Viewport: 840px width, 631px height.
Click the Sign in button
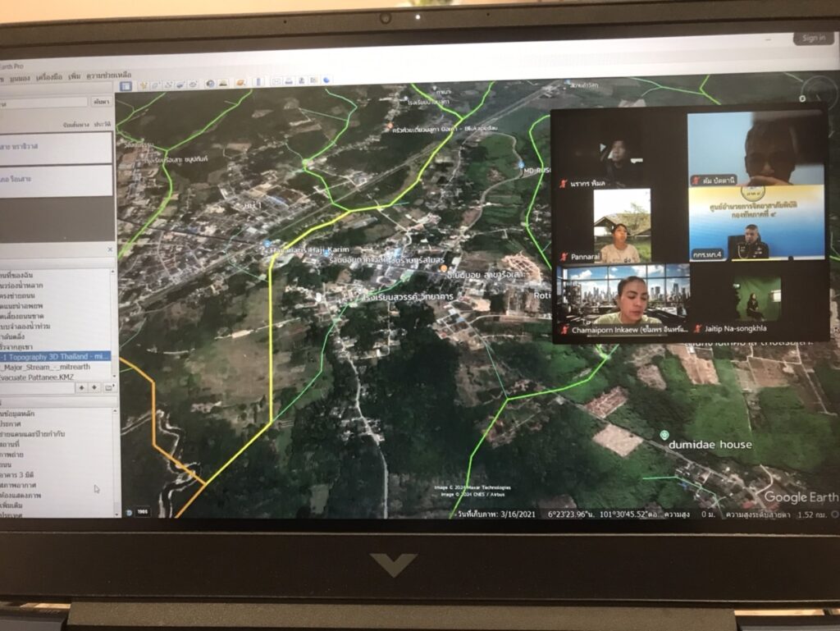click(x=813, y=38)
